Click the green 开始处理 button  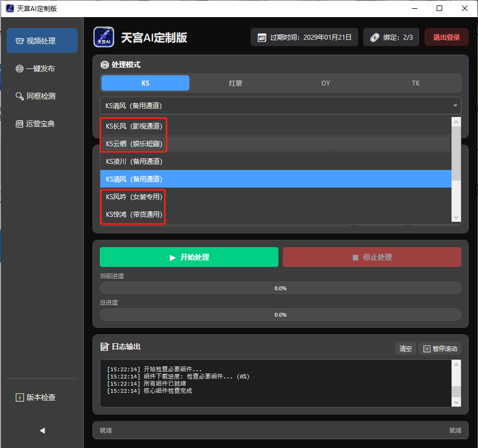pyautogui.click(x=189, y=257)
